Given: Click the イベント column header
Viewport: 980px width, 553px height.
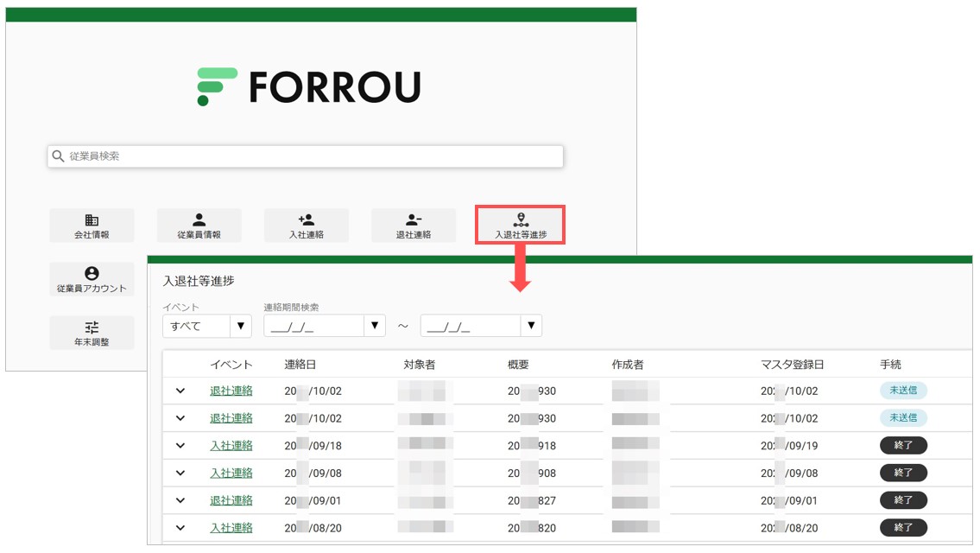Looking at the screenshot, I should [x=231, y=365].
